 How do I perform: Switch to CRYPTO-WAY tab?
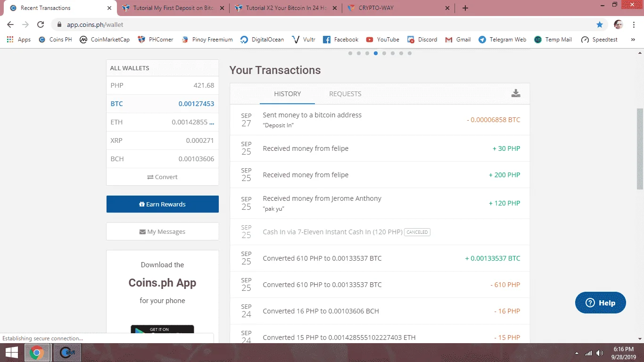click(399, 8)
